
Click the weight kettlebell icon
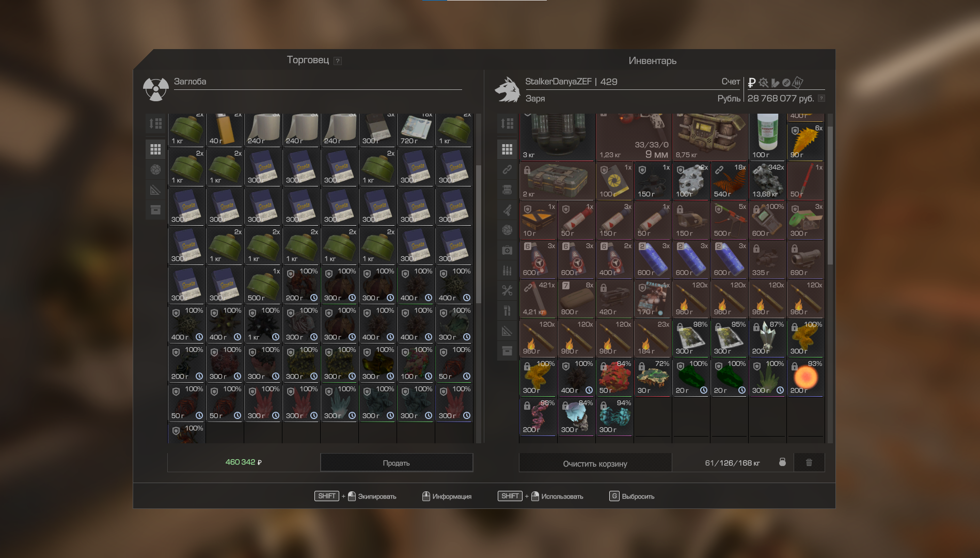coord(782,462)
